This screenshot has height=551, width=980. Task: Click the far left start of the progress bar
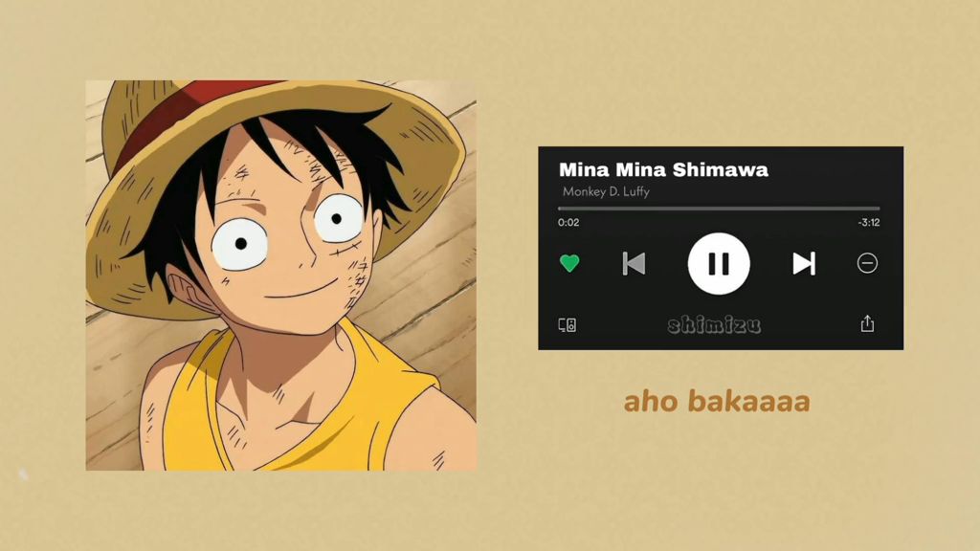560,208
